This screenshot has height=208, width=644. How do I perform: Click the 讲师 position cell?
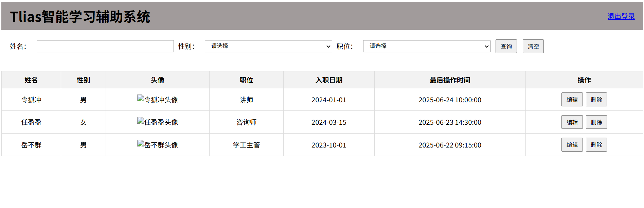[x=246, y=100]
